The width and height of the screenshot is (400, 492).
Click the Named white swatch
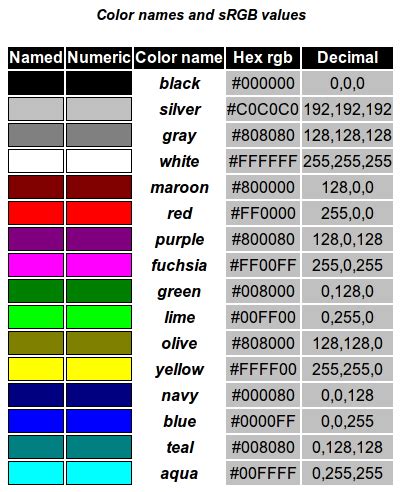[x=36, y=161]
